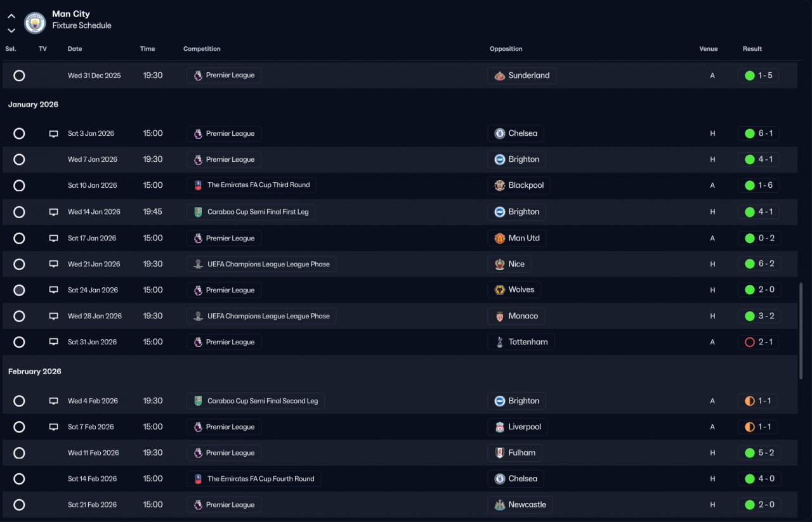Click the Liverpool club crest

click(500, 427)
